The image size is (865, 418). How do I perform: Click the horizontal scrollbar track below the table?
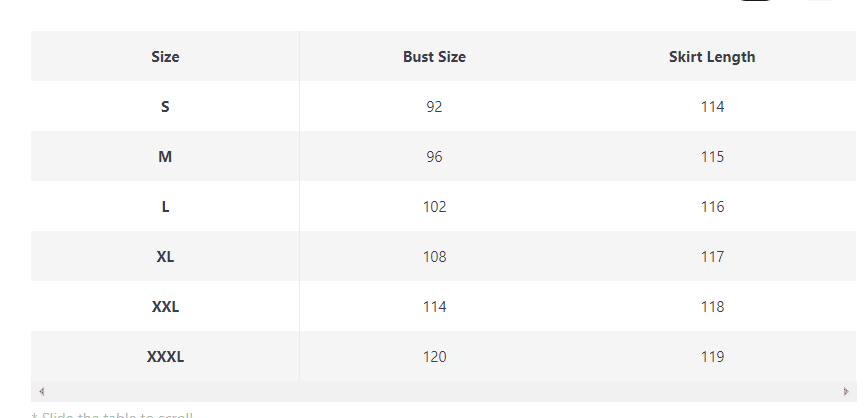pos(440,391)
